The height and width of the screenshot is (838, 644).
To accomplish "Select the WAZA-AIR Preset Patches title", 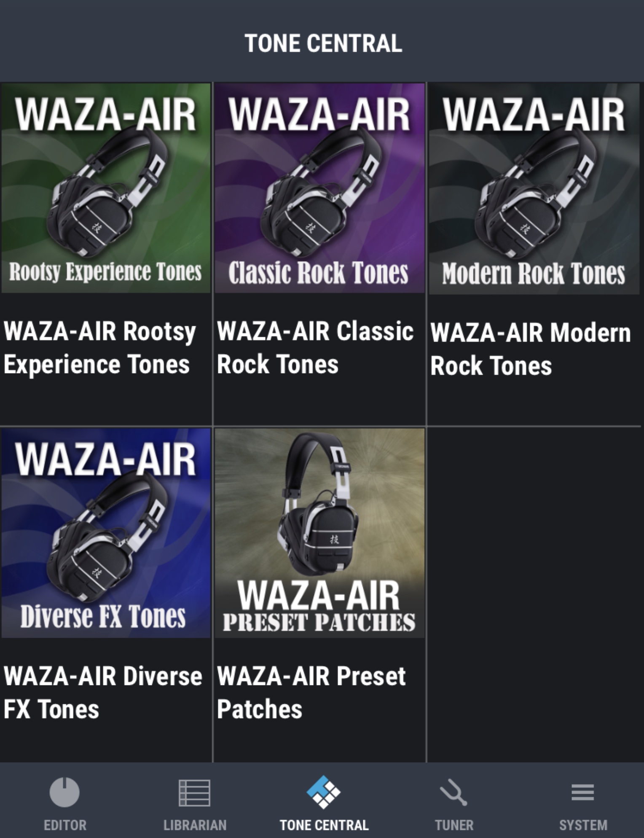I will click(311, 693).
